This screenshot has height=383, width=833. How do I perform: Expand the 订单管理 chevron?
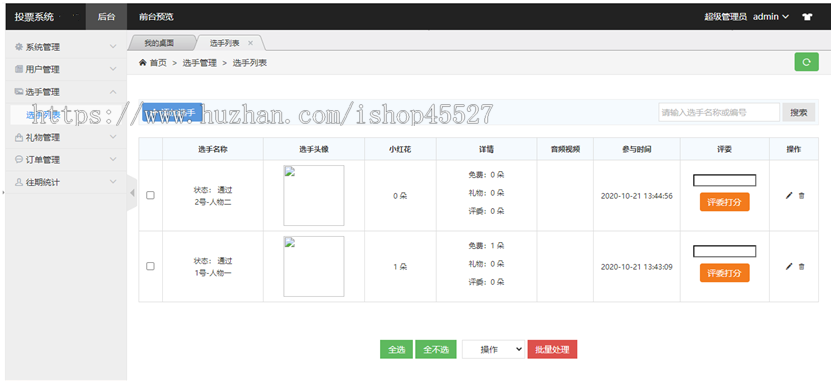point(113,159)
